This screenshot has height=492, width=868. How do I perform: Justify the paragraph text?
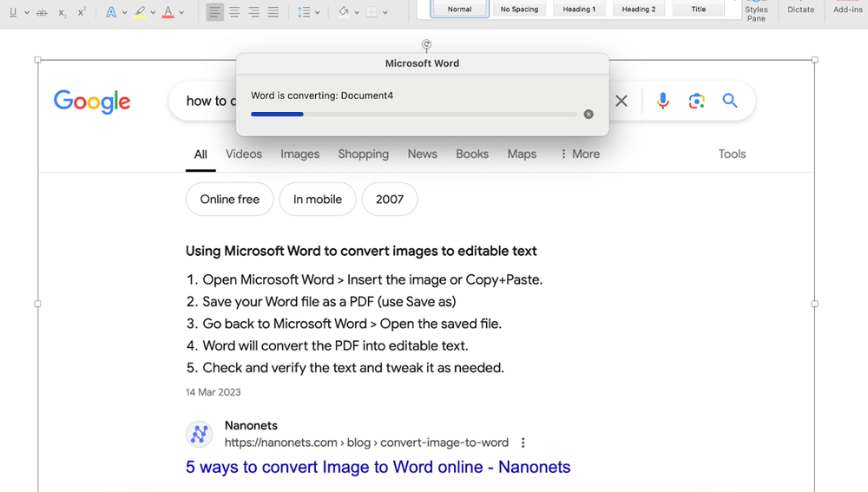coord(273,12)
